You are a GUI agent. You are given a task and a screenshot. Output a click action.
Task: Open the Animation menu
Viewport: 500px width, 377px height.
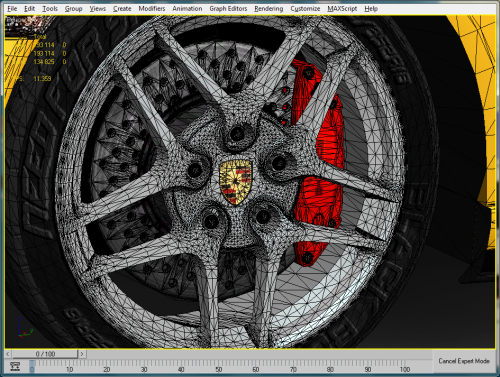(x=187, y=8)
